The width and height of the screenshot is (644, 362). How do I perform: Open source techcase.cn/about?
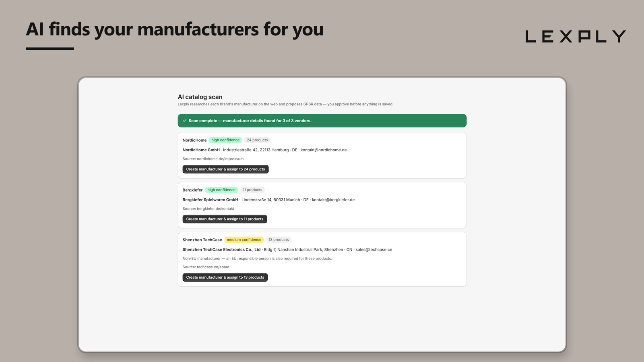[213, 267]
